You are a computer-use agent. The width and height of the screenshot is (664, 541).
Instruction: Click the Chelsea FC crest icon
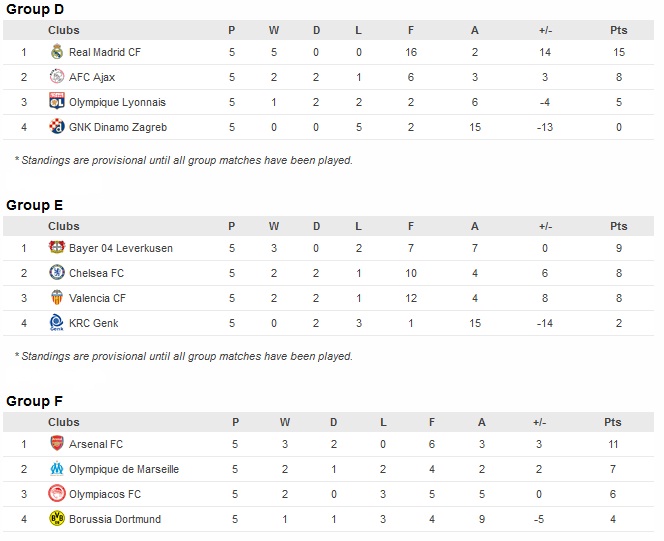(57, 273)
